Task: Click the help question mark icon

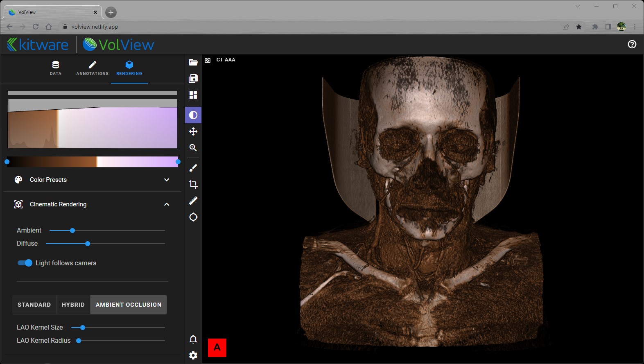Action: click(x=632, y=44)
